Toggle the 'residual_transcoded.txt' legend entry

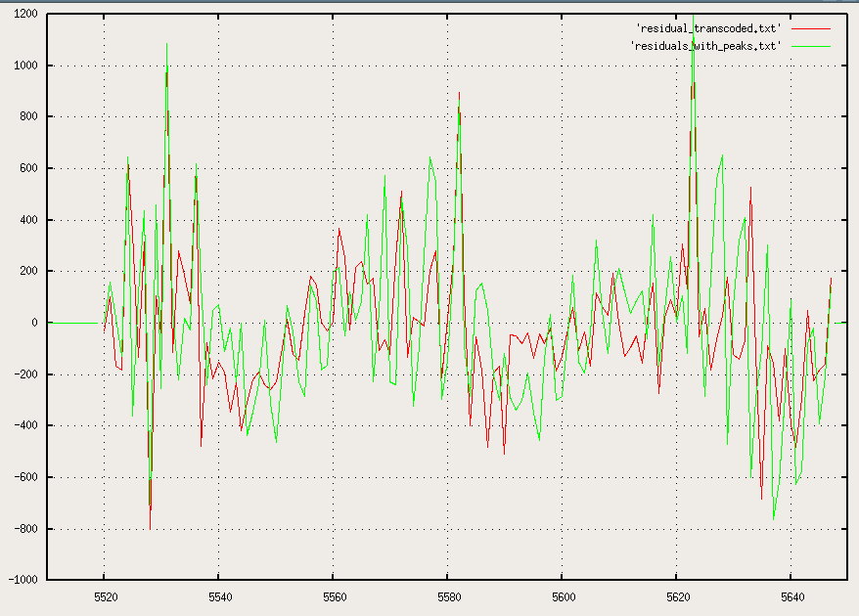(x=707, y=28)
